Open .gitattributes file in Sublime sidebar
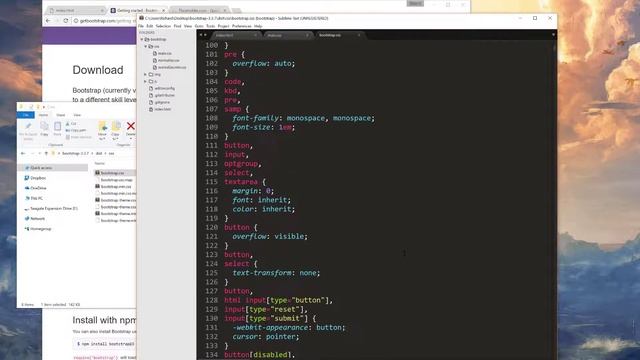Image resolution: width=640 pixels, height=360 pixels. tap(164, 95)
